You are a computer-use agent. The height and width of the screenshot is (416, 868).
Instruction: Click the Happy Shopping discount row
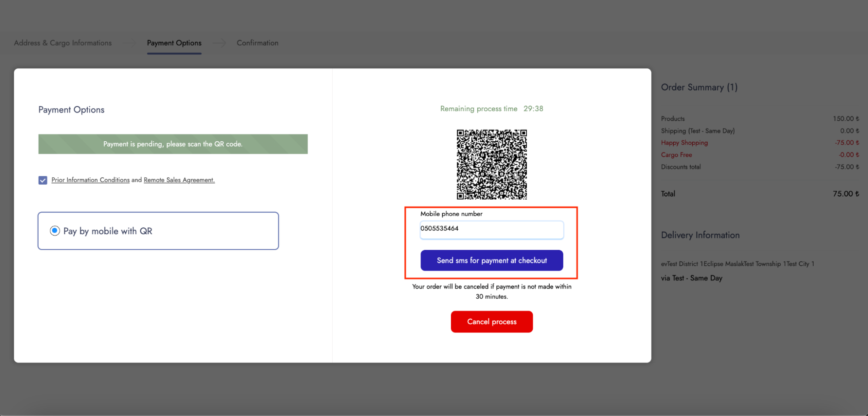[684, 143]
